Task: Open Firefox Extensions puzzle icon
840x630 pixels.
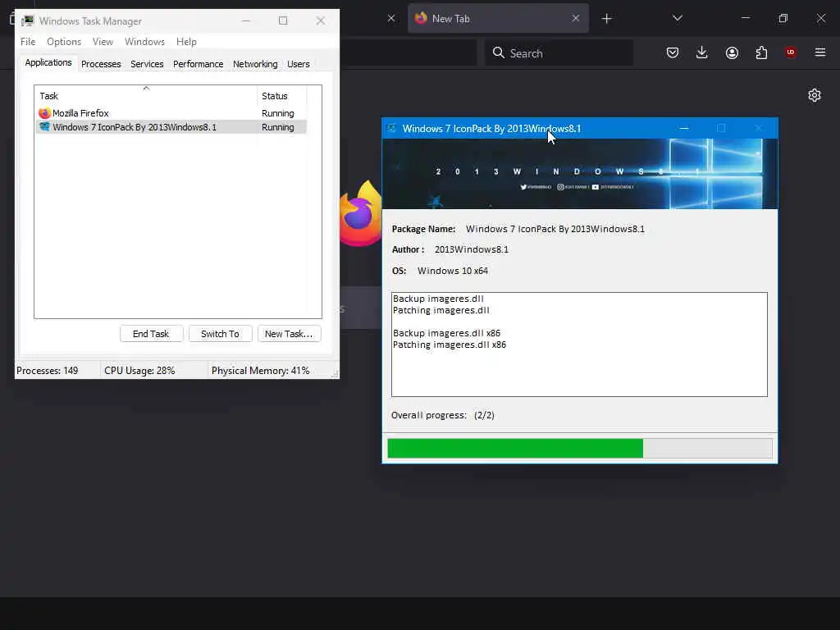Action: point(761,52)
